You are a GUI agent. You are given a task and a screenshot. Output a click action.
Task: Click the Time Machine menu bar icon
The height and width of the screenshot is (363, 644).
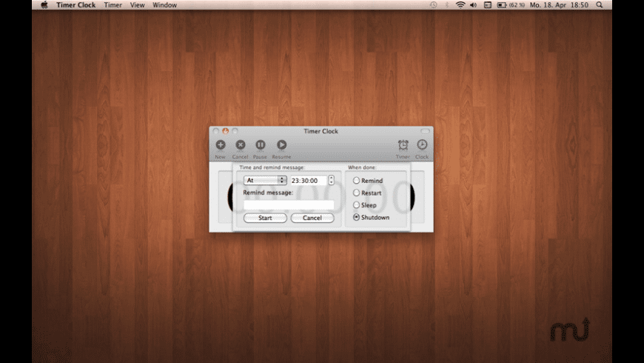433,5
